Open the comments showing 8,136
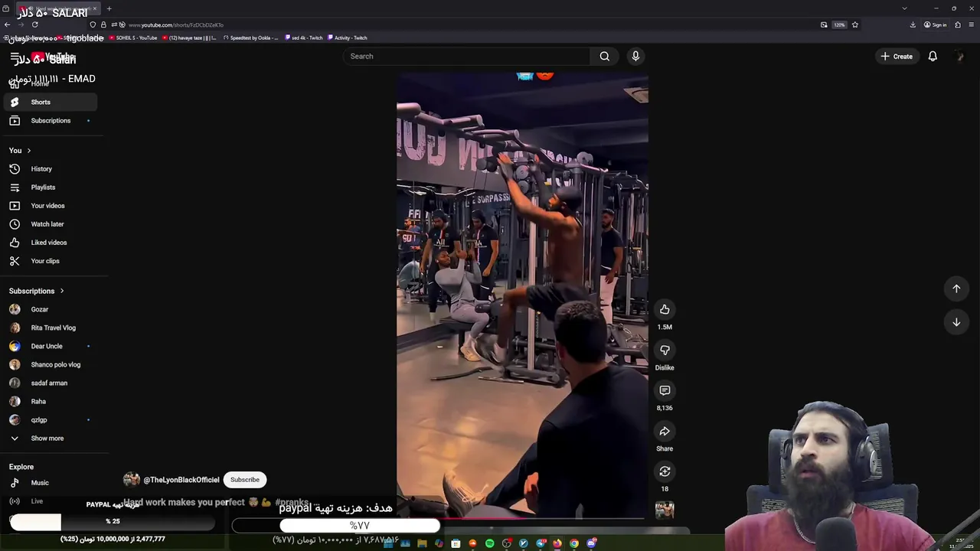The image size is (980, 551). (665, 391)
